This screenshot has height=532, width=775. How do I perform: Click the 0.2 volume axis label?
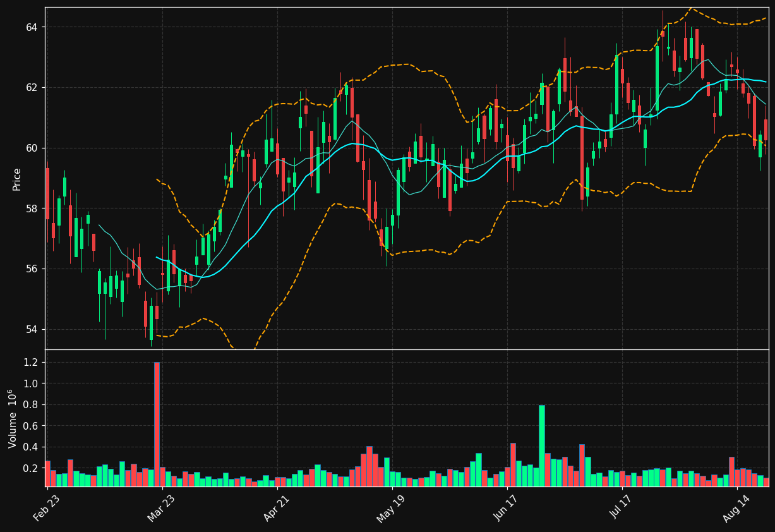point(31,469)
